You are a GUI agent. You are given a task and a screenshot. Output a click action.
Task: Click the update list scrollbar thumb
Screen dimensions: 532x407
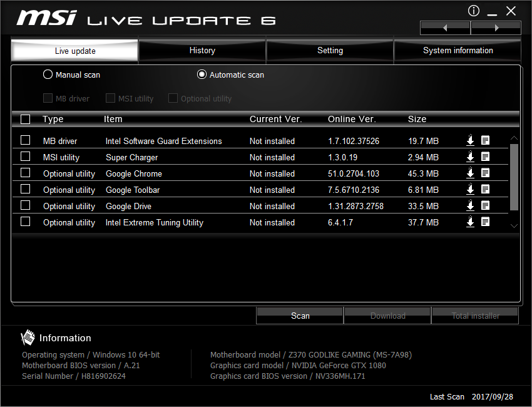[x=514, y=177]
